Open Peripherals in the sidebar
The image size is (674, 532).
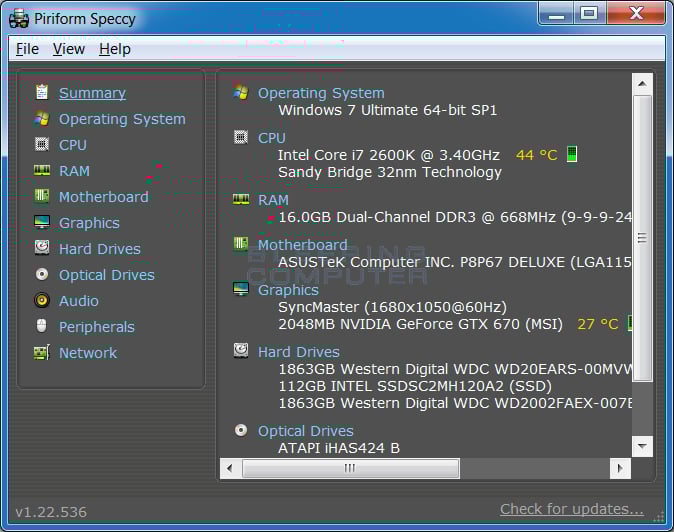[x=96, y=327]
